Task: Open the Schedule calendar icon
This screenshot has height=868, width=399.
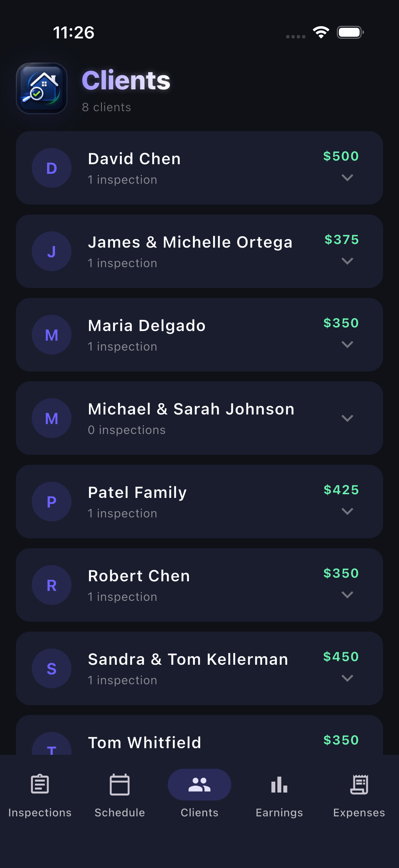Action: (x=119, y=784)
